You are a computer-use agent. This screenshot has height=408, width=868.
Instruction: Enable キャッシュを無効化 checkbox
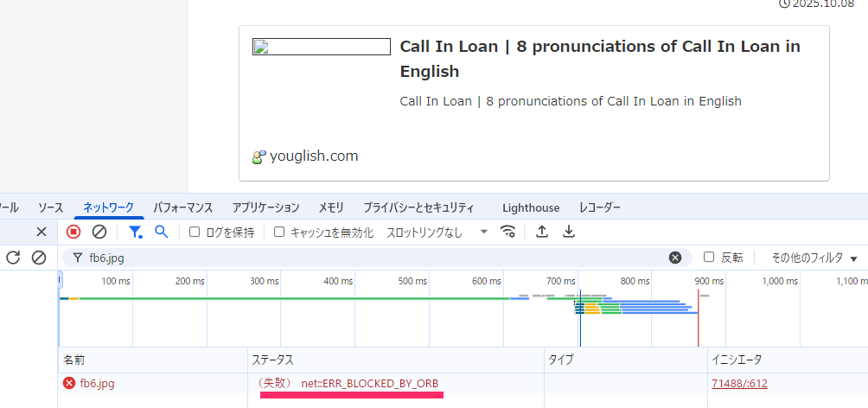(x=279, y=232)
